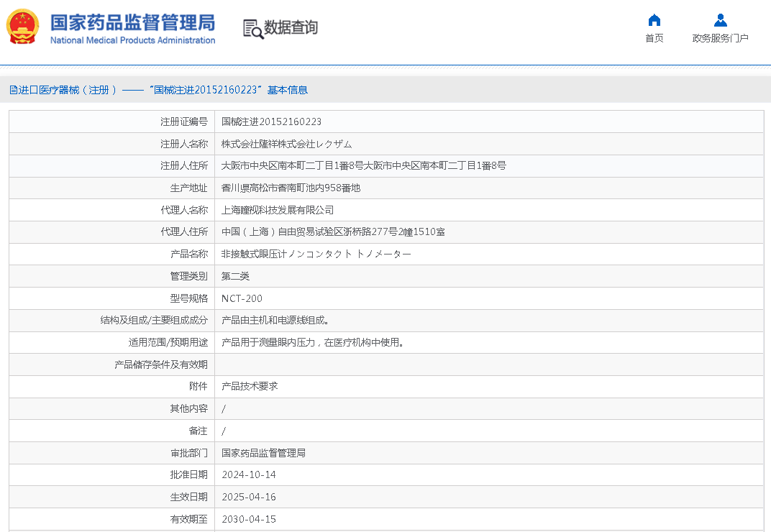The width and height of the screenshot is (771, 532).
Task: Click the 备注 label
Action: [199, 431]
